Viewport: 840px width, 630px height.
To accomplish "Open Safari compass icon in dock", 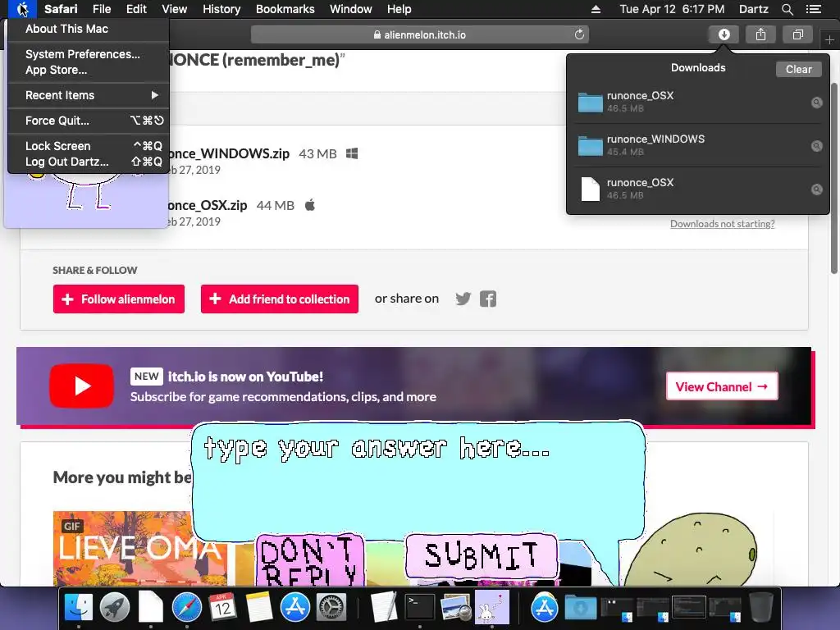I will 186,608.
